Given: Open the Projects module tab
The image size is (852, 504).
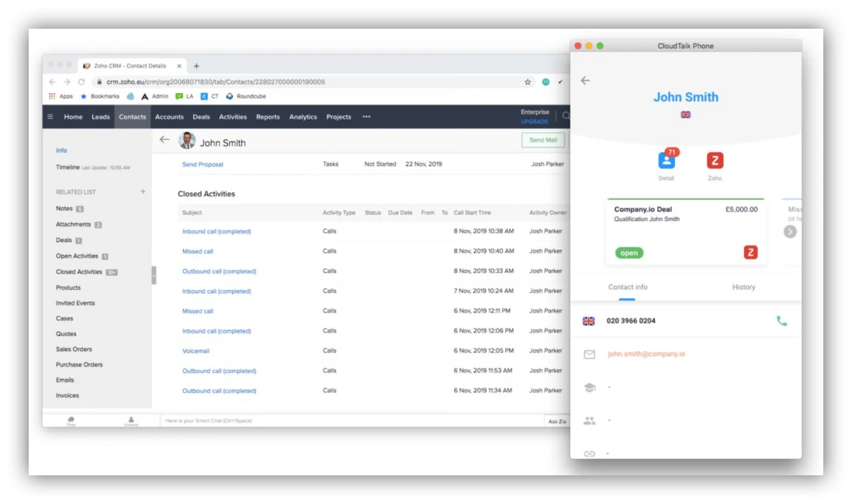Looking at the screenshot, I should click(338, 117).
